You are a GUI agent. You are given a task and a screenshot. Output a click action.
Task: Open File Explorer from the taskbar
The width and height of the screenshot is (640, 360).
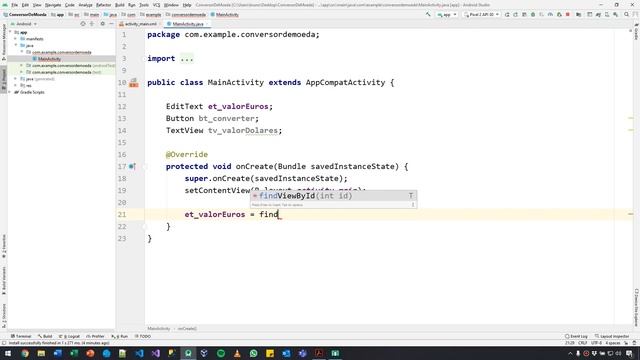(41, 353)
